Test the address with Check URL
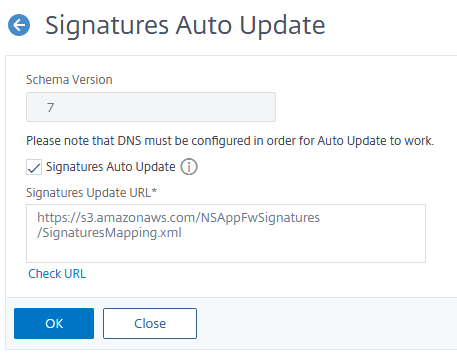The image size is (457, 360). [57, 274]
